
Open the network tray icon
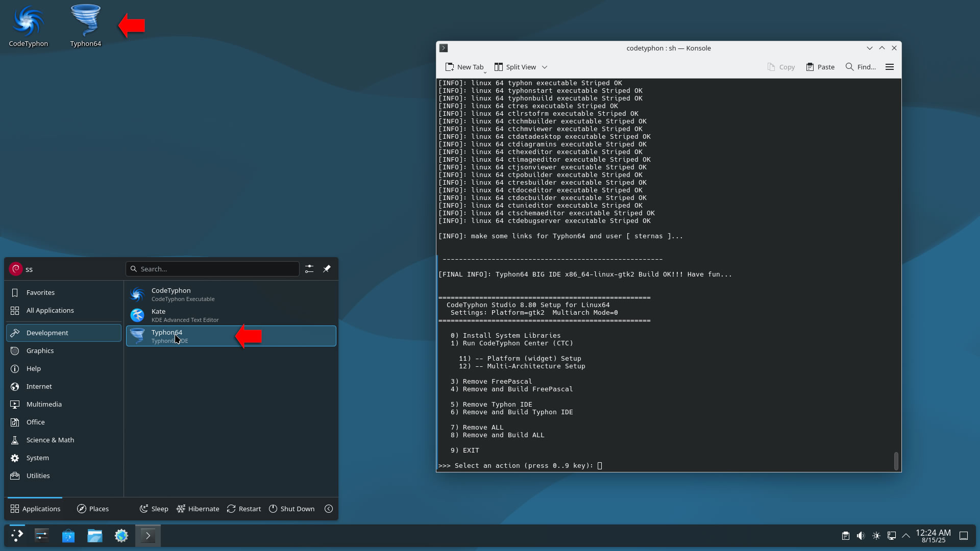(892, 536)
